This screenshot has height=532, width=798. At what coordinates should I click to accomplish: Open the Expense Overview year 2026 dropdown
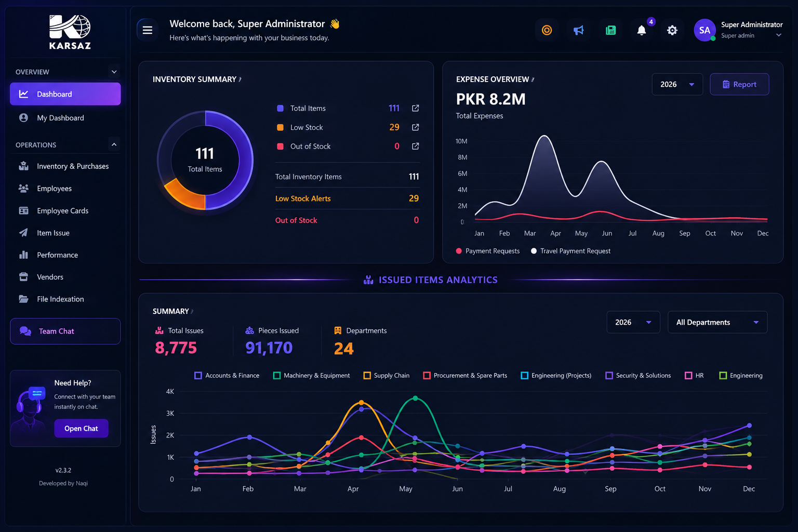[x=677, y=84]
